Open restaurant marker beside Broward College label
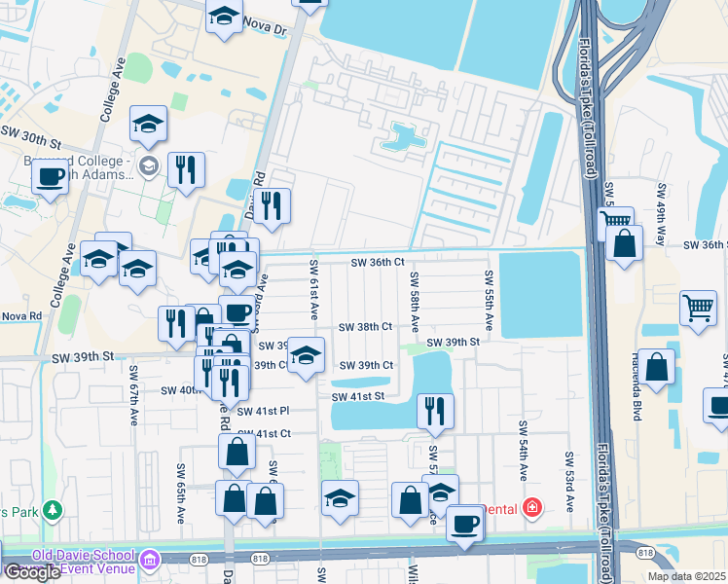Viewport: 728px width, 584px height. coord(186,173)
